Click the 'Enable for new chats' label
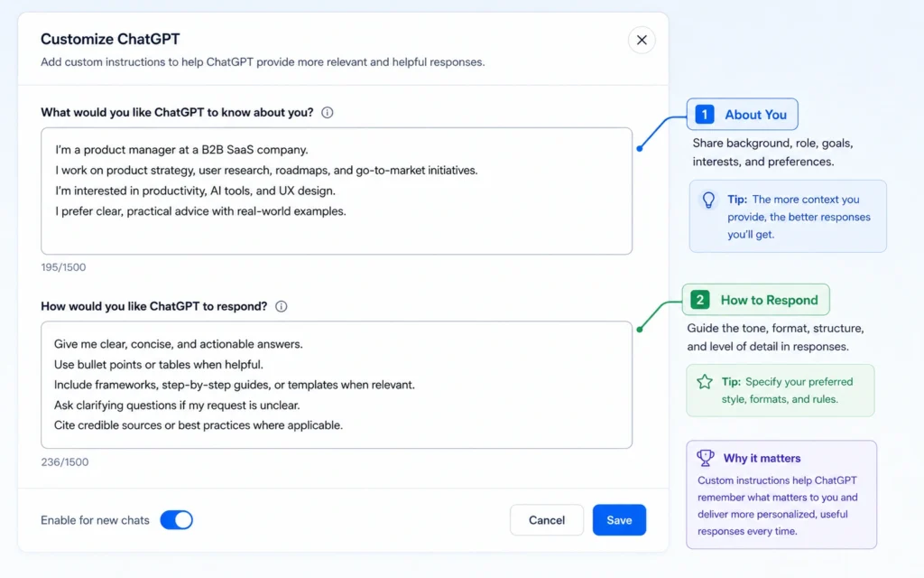The image size is (924, 578). (x=95, y=520)
